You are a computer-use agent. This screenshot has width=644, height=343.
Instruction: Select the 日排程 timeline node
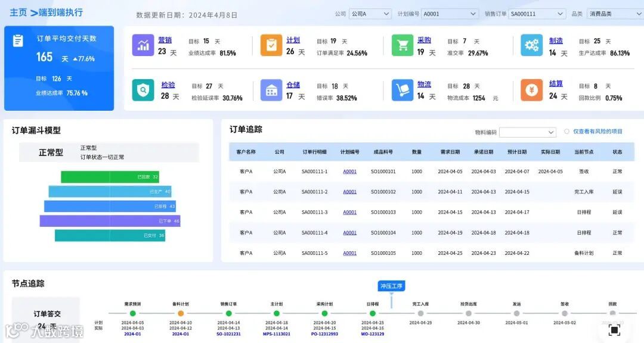pos(373,313)
